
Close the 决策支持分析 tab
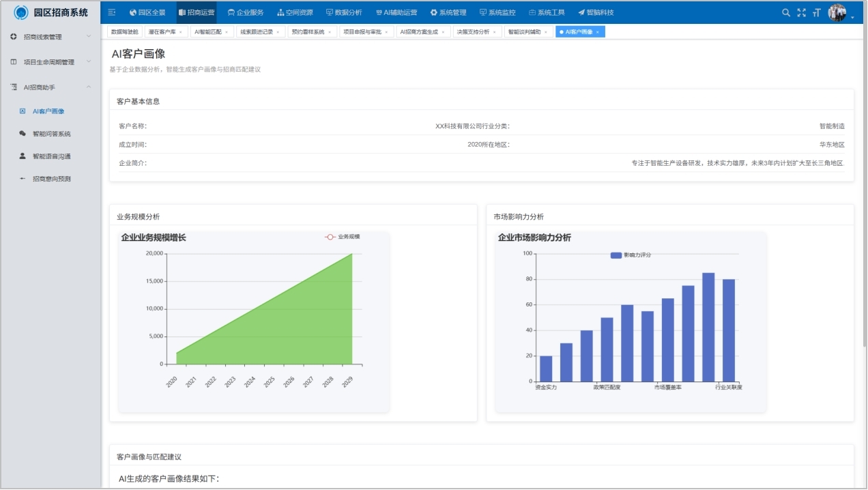click(494, 32)
